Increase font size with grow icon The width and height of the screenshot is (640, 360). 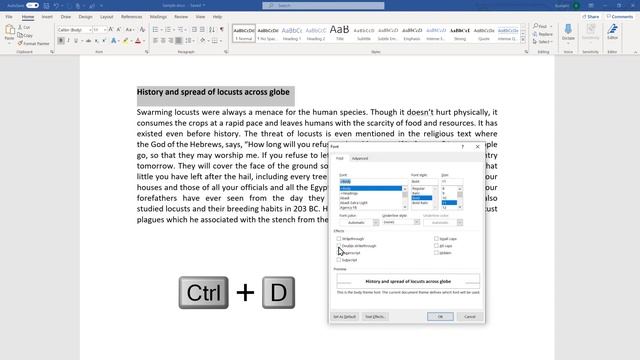111,30
